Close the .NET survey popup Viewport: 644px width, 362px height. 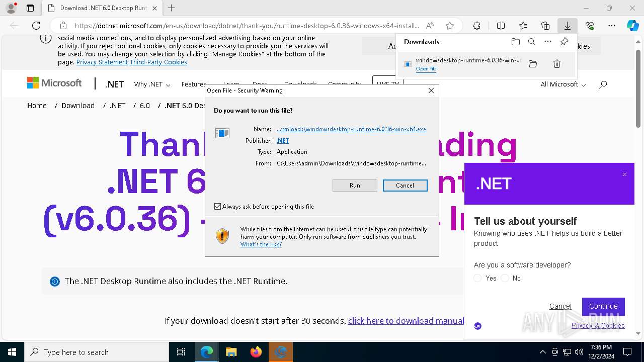(x=624, y=174)
